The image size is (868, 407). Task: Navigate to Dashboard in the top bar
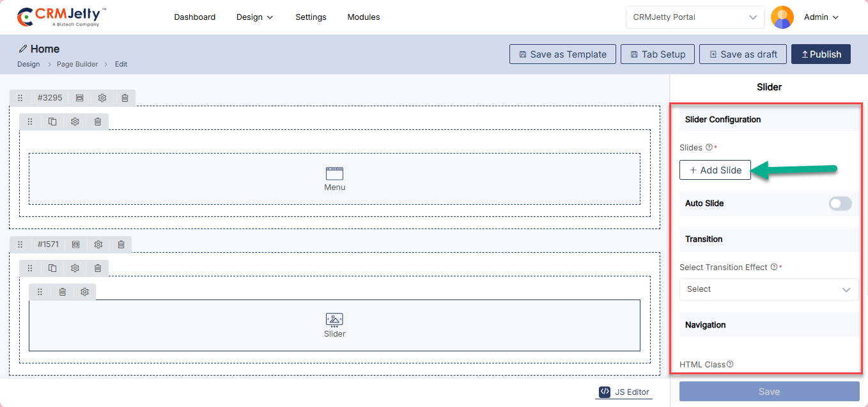[x=195, y=17]
